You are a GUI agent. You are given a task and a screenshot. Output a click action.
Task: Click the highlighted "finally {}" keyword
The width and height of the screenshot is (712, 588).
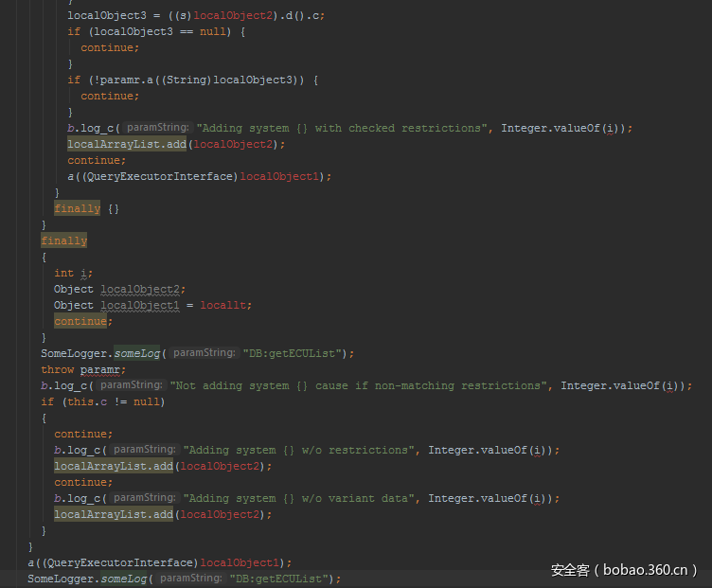77,208
